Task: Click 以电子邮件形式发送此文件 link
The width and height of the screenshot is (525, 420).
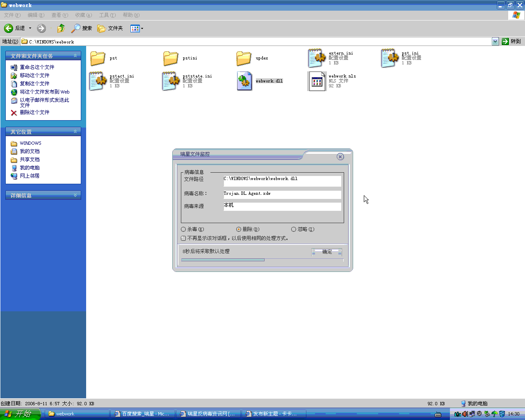Action: pyautogui.click(x=44, y=103)
